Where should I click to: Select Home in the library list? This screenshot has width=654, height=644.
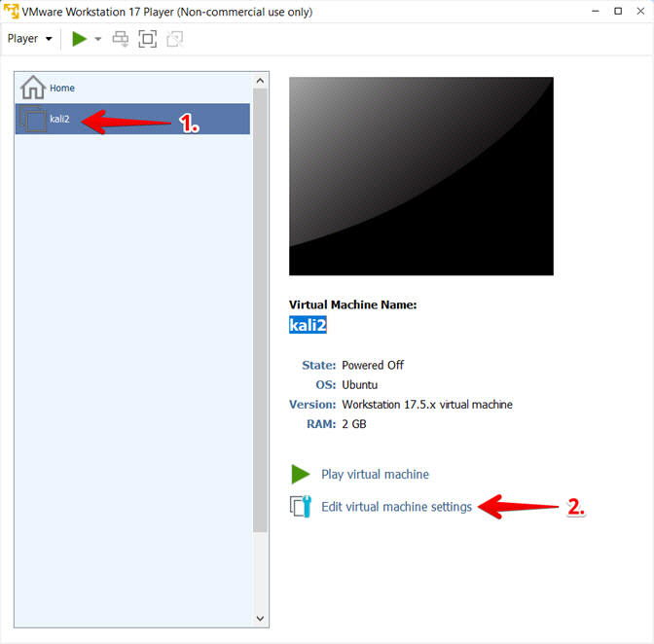(x=132, y=88)
